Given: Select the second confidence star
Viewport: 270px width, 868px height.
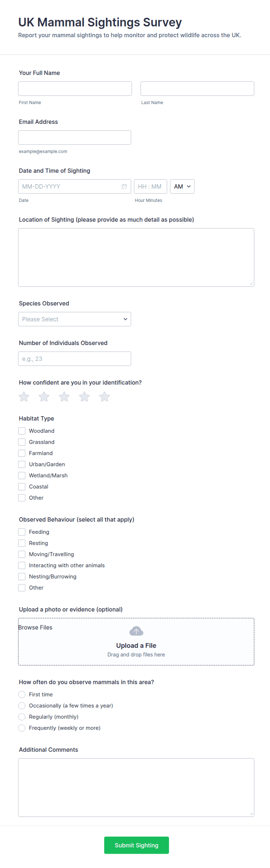Looking at the screenshot, I should pyautogui.click(x=44, y=397).
